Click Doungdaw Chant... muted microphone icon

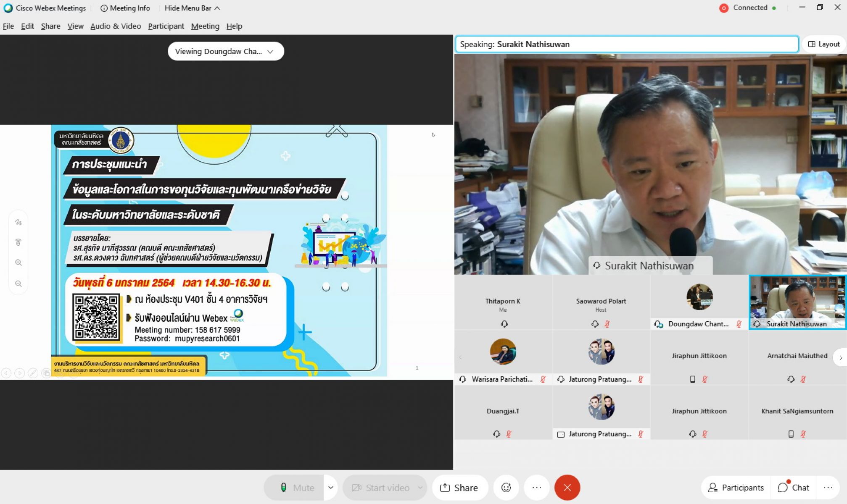[739, 324]
